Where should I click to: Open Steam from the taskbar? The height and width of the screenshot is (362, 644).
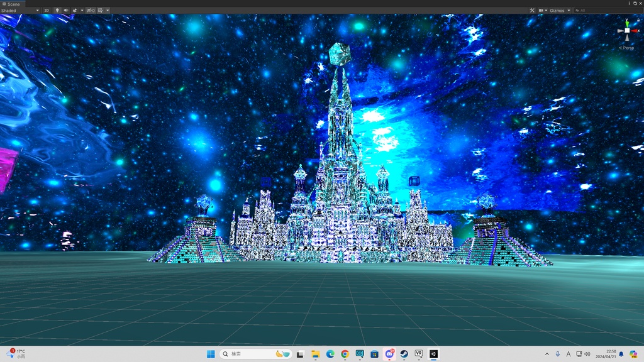click(404, 354)
